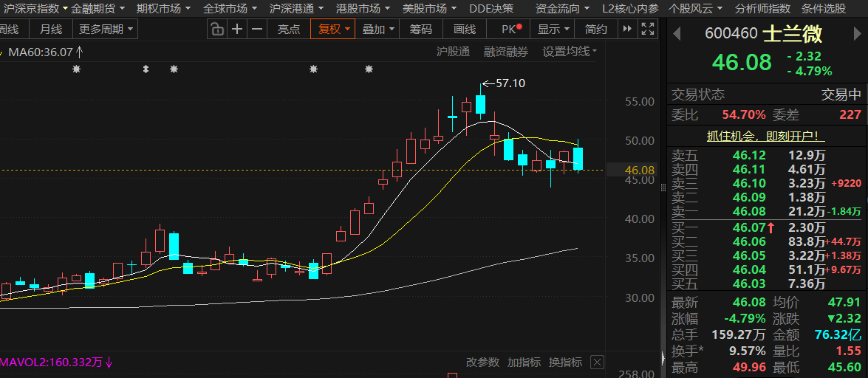Open the 显示 dropdown

click(553, 30)
